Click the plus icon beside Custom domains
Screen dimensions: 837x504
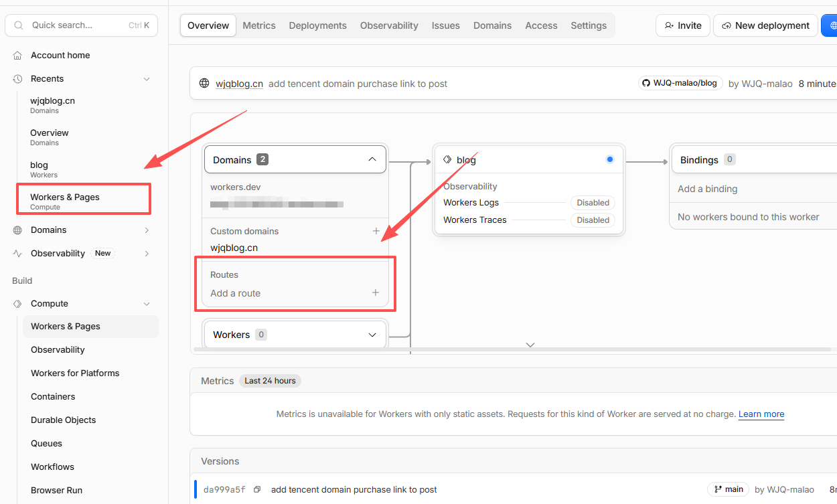click(376, 231)
